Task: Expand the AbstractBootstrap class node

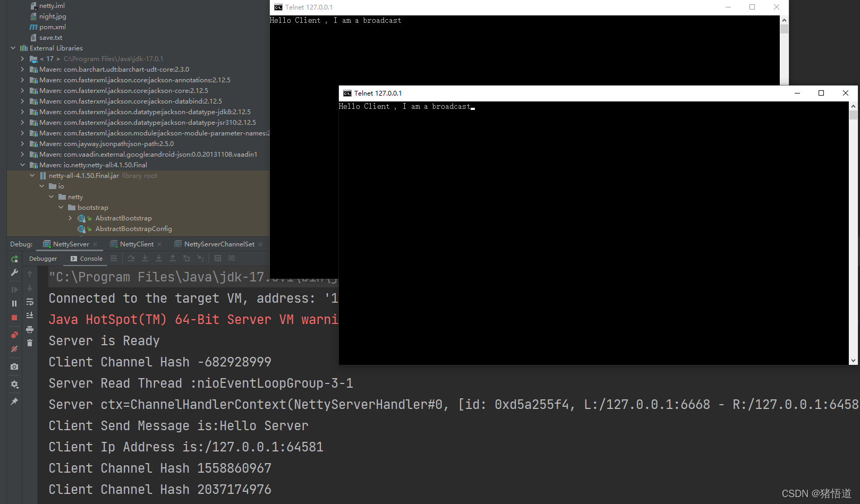Action: [71, 218]
